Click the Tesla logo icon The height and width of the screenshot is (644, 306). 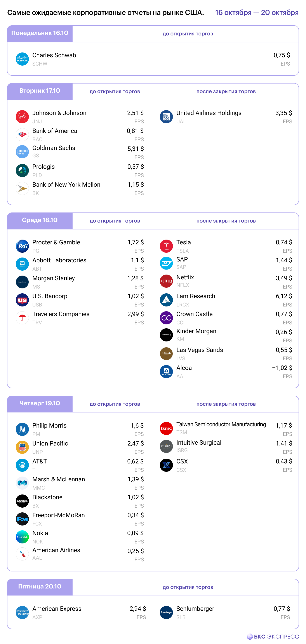tap(166, 246)
